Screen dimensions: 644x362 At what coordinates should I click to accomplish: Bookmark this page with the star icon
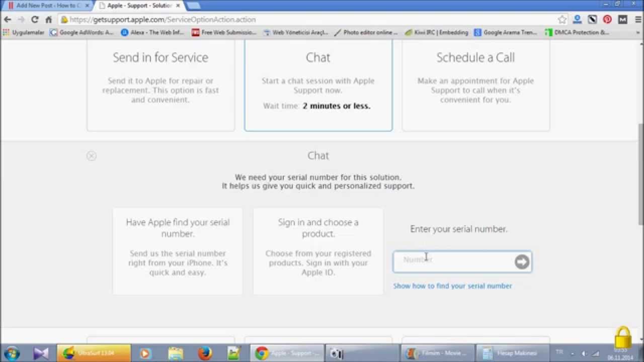[x=562, y=20]
